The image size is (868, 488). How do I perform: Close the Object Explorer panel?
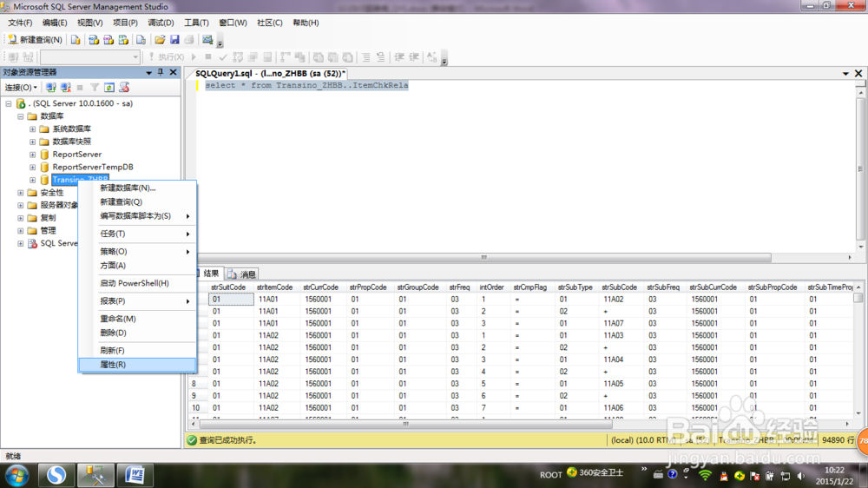tap(174, 73)
